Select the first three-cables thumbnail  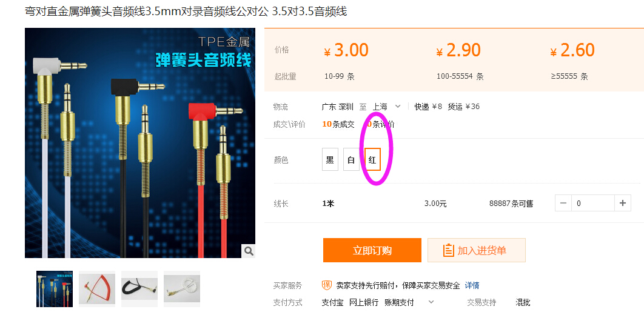55,289
